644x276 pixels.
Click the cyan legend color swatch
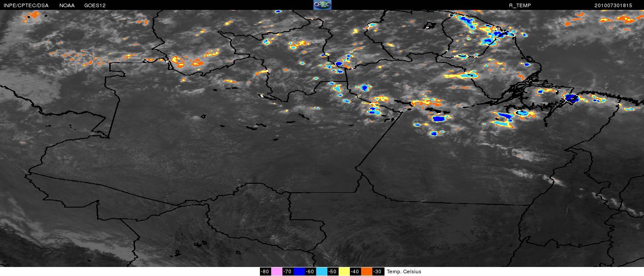[322, 271]
